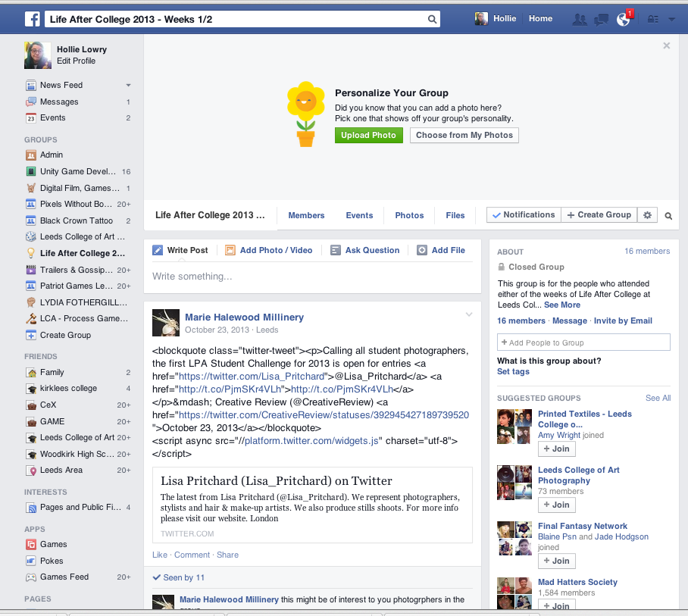Open Marie Halewood Millinery profile thumbnail on post

coord(166,323)
